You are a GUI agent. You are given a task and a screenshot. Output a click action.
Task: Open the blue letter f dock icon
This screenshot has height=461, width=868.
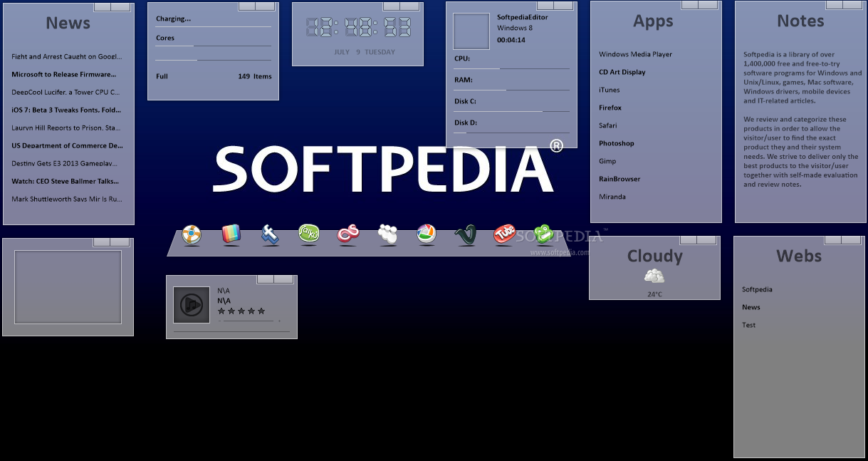[270, 234]
